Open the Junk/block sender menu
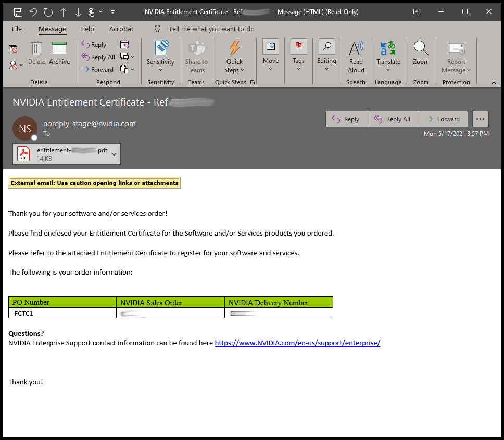Screen dimensions: 504x440 tap(16, 65)
